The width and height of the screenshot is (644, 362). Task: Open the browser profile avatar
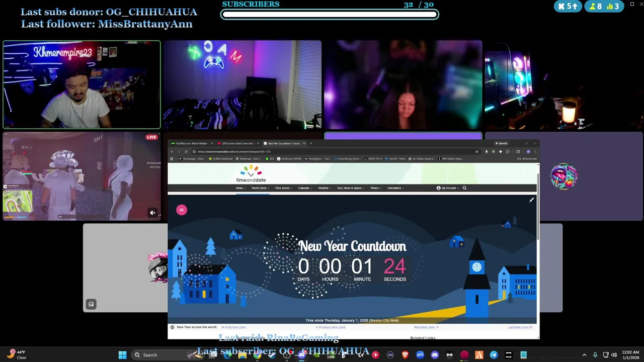pyautogui.click(x=528, y=151)
